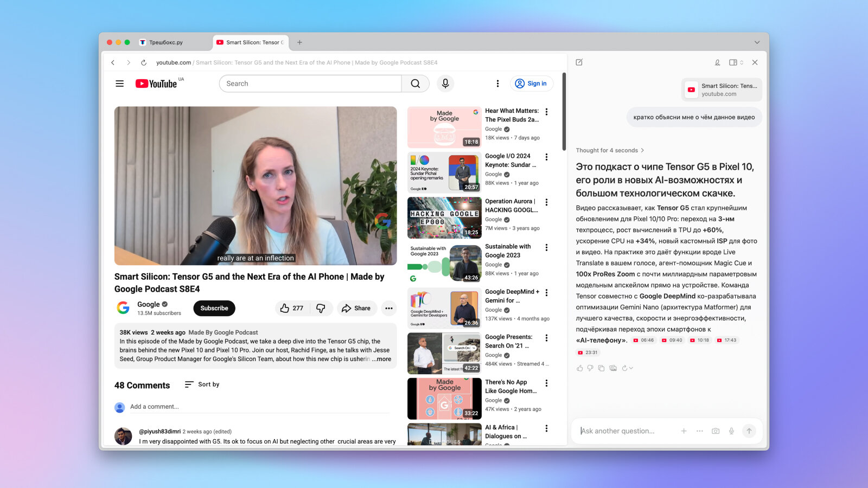This screenshot has width=868, height=488.
Task: Attach a screenshot via camera icon
Action: [x=716, y=431]
